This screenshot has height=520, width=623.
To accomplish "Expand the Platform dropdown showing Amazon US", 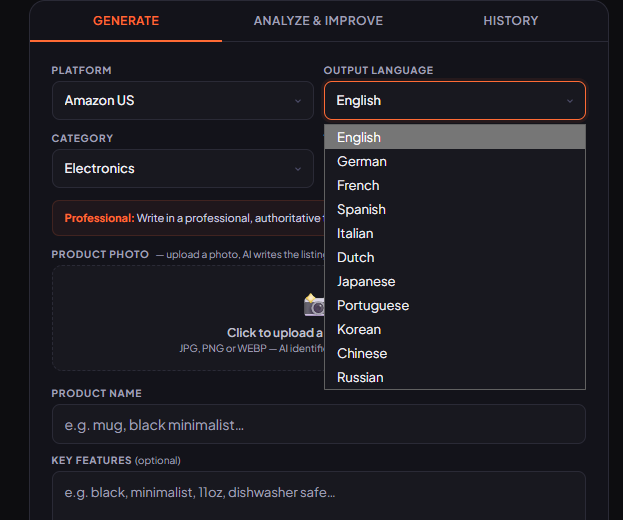I will (183, 101).
